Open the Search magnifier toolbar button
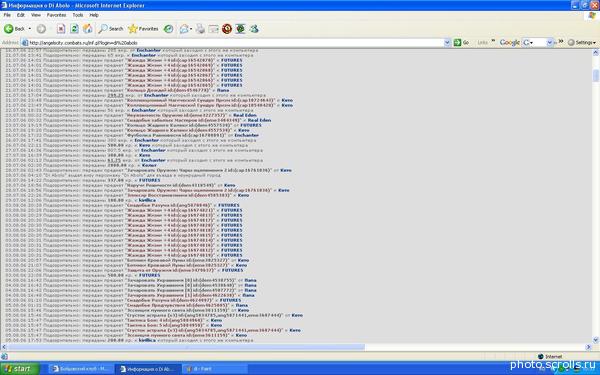Viewport: 600px width, 375px height. coord(111,29)
